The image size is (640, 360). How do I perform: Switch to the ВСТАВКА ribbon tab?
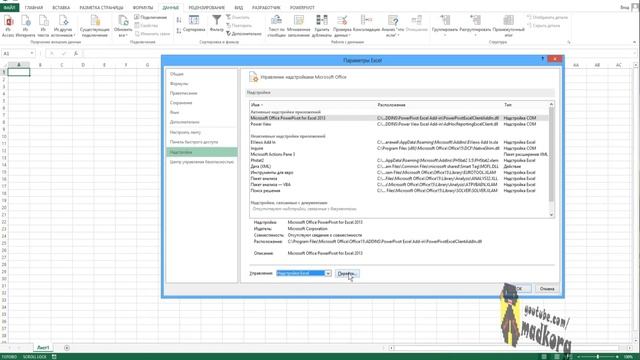(61, 8)
